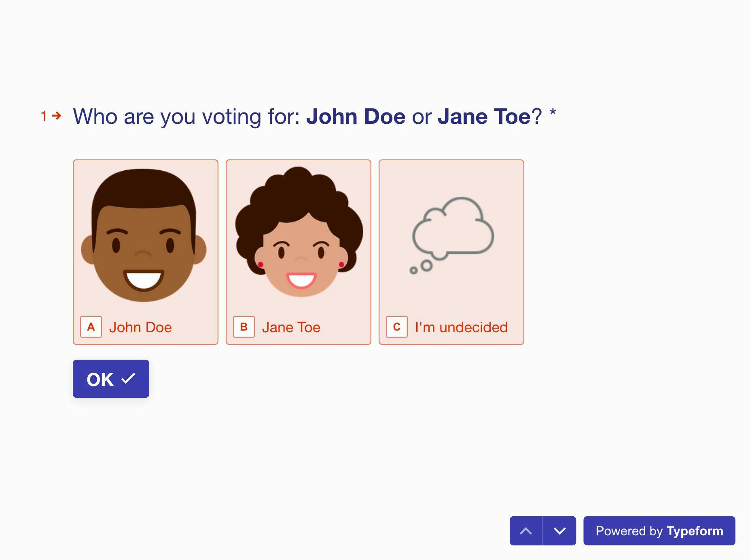
Task: Go to previous question with up chevron
Action: 526,531
